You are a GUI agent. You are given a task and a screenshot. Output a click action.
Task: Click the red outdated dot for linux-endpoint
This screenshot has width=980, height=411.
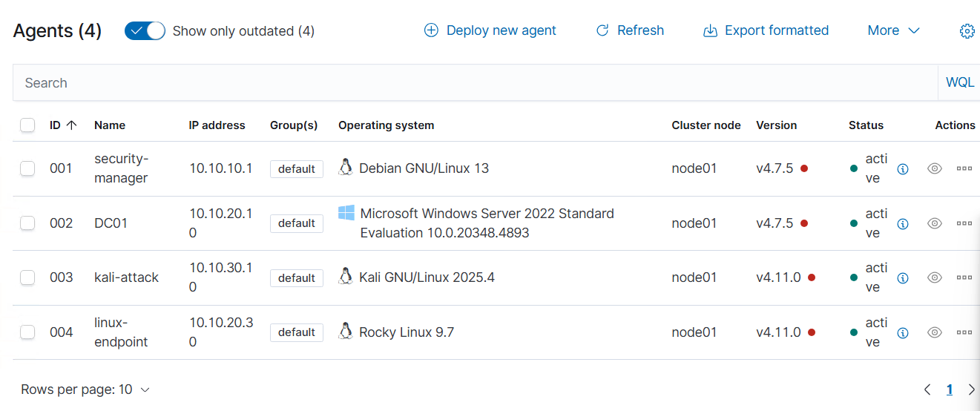[x=812, y=332]
